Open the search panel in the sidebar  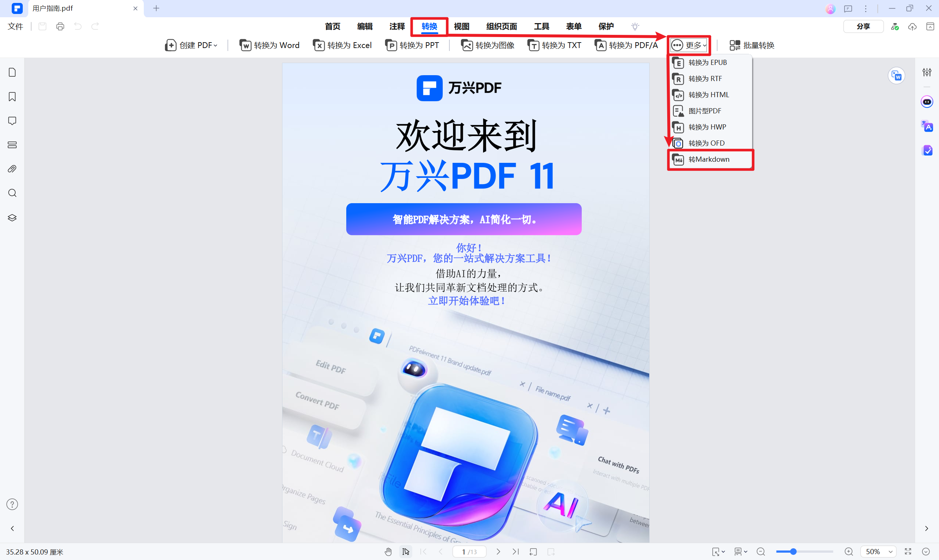12,193
